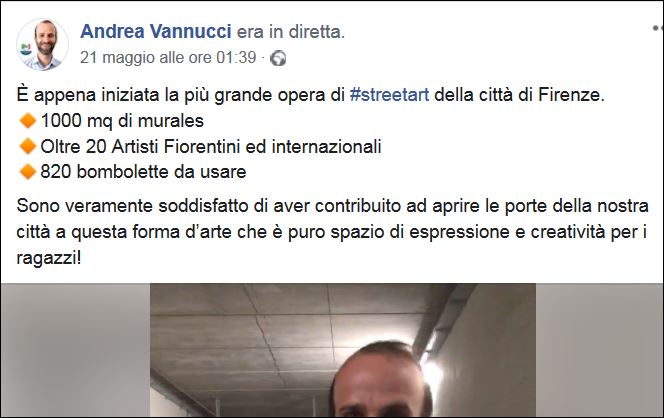Viewport: 664px width, 418px height.
Task: Click the globe public-visibility icon
Action: tap(278, 58)
